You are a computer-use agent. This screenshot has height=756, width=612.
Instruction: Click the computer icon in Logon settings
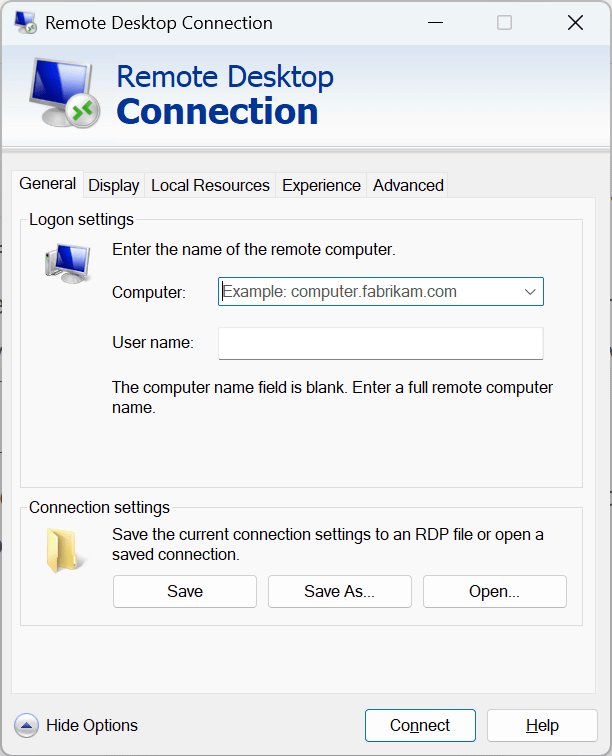pyautogui.click(x=67, y=262)
